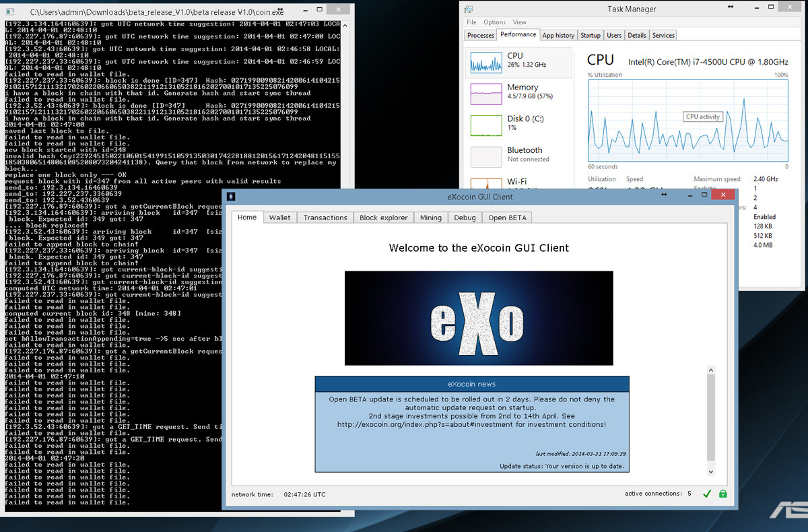This screenshot has height=532, width=808.
Task: Click console line 'send_to: 192.3.134.16460639'
Action: point(61,188)
